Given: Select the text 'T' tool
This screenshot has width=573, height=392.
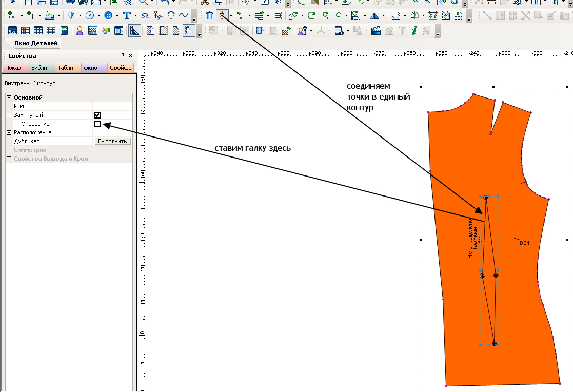Looking at the screenshot, I should 126,15.
